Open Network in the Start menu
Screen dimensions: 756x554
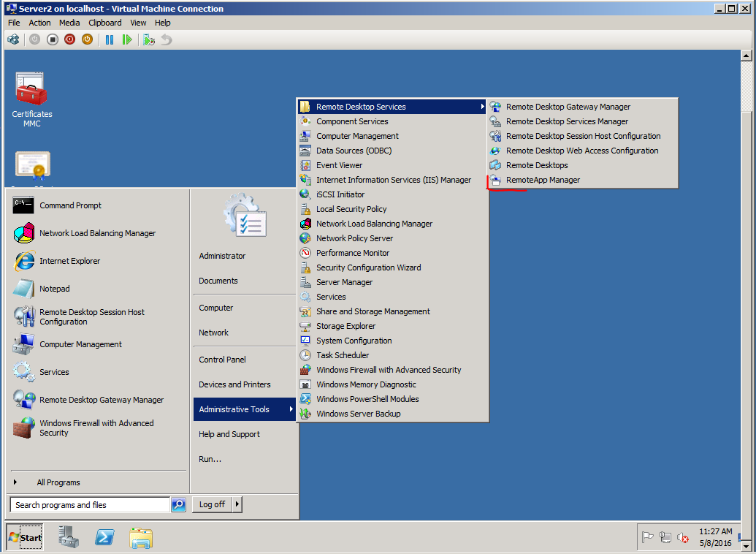tap(245, 333)
